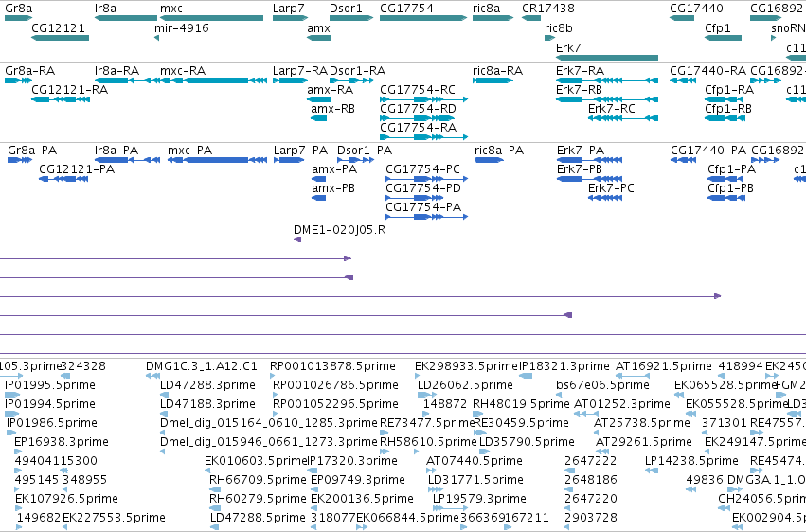Screen dimensions: 806x532
Task: Select the Erk7-RC transcript label
Action: (x=611, y=109)
